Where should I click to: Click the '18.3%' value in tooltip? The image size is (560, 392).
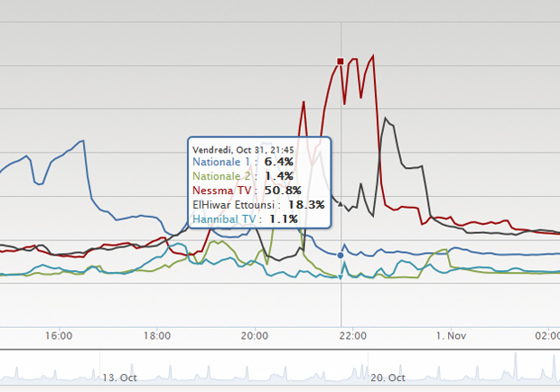coord(306,205)
